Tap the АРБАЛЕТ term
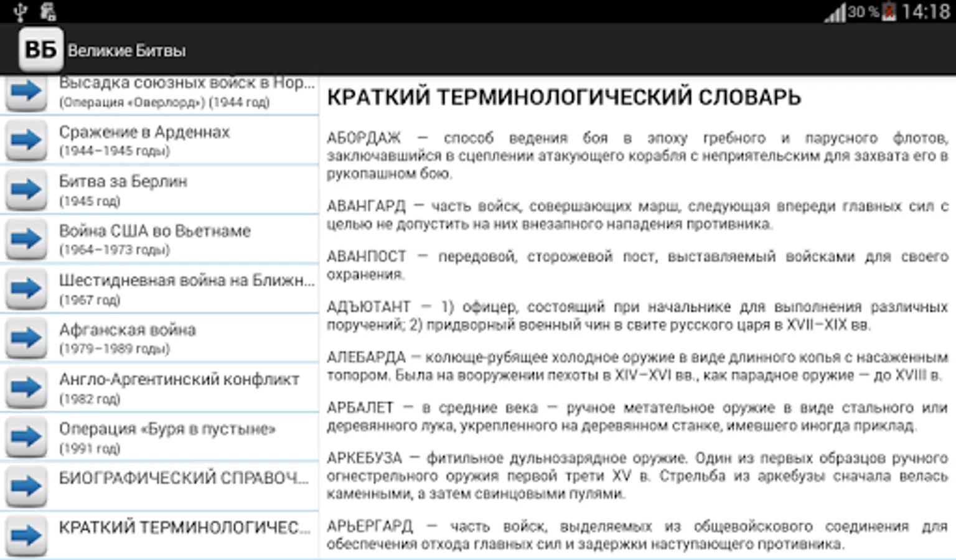The height and width of the screenshot is (560, 956). point(360,407)
